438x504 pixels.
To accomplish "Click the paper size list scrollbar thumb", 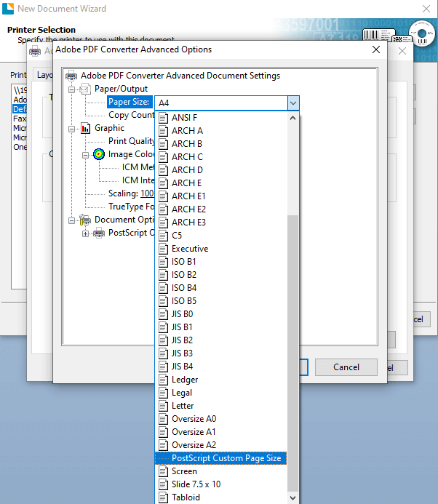I will click(x=292, y=353).
